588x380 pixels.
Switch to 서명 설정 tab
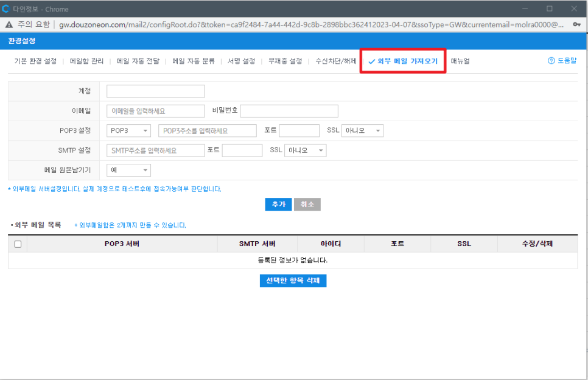coord(241,61)
